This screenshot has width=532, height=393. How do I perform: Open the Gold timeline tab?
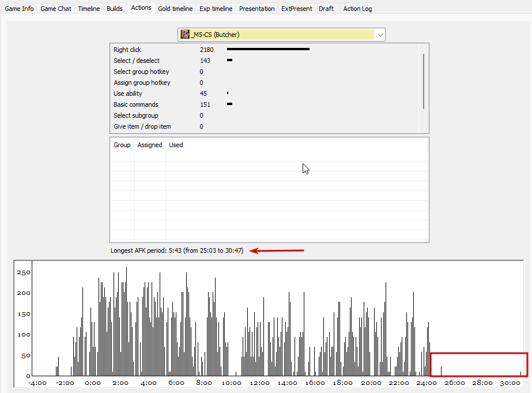(x=175, y=9)
